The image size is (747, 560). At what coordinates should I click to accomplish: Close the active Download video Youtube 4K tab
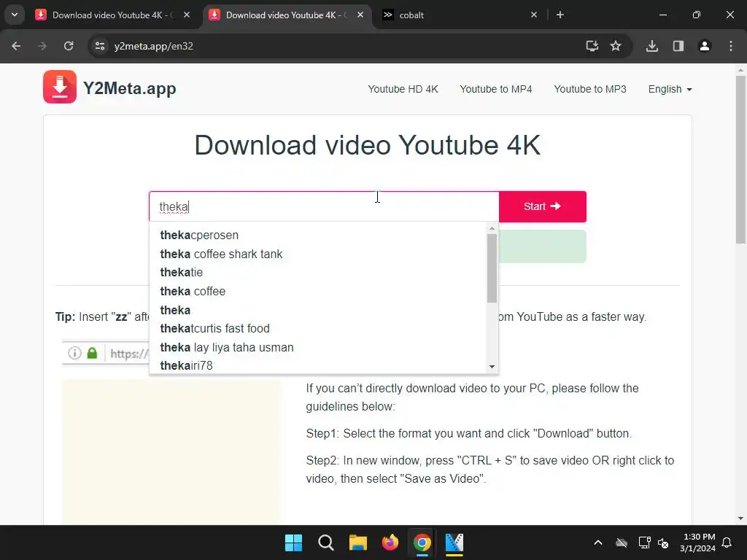[x=360, y=15]
